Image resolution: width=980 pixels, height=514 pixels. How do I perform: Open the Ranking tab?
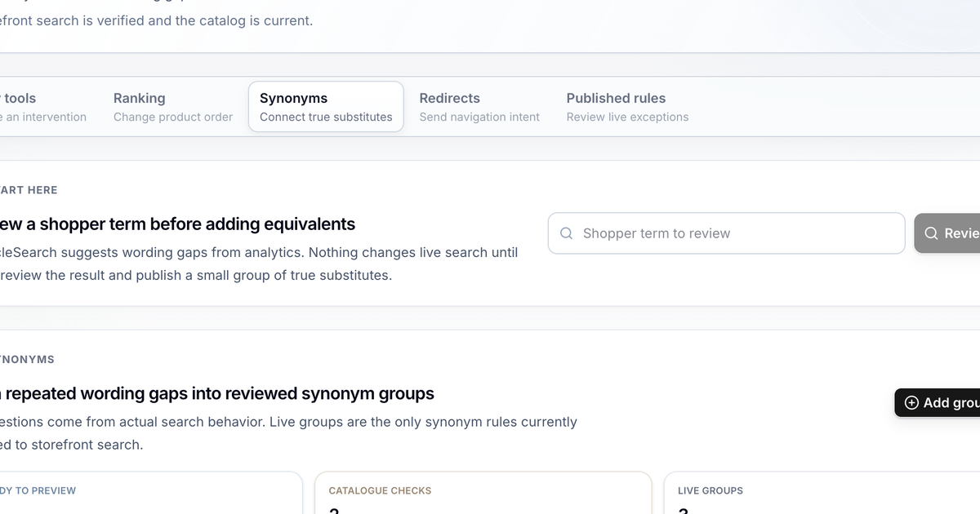click(172, 107)
